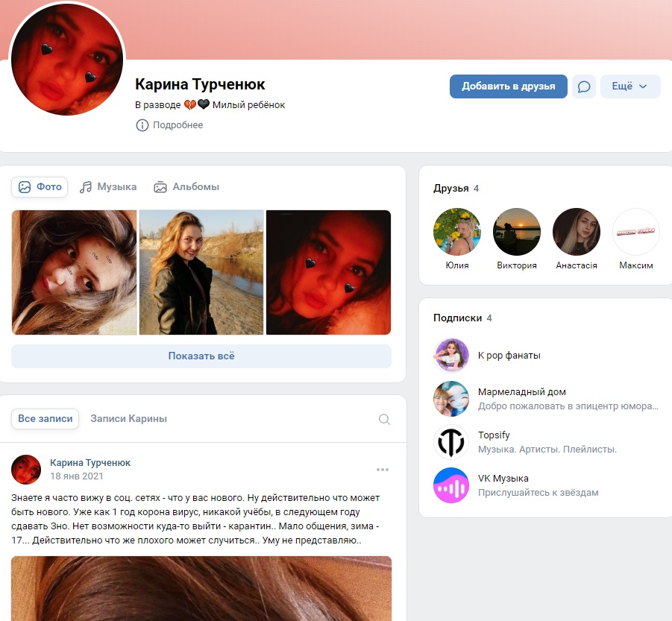This screenshot has width=672, height=621.
Task: Open the three-dots post options menu
Action: (x=383, y=470)
